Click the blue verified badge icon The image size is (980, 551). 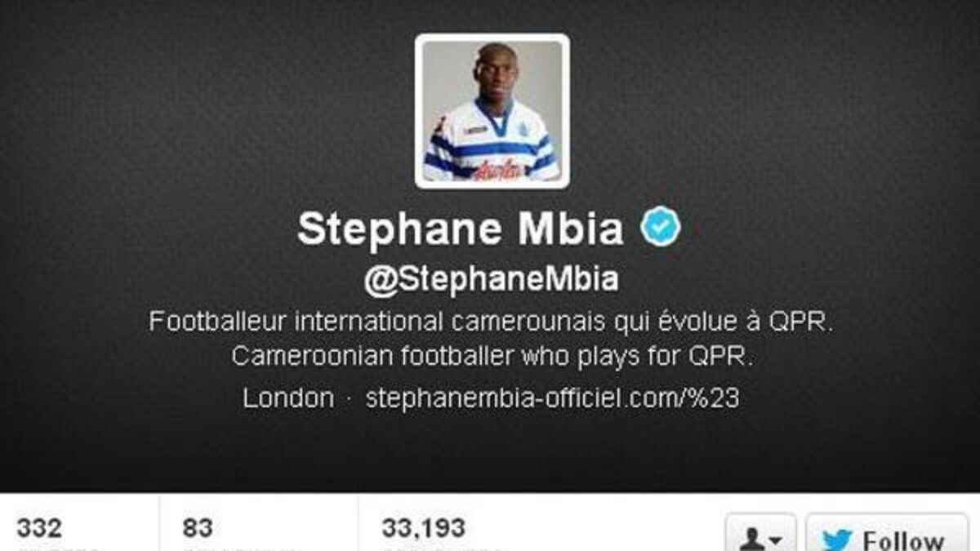(x=660, y=228)
